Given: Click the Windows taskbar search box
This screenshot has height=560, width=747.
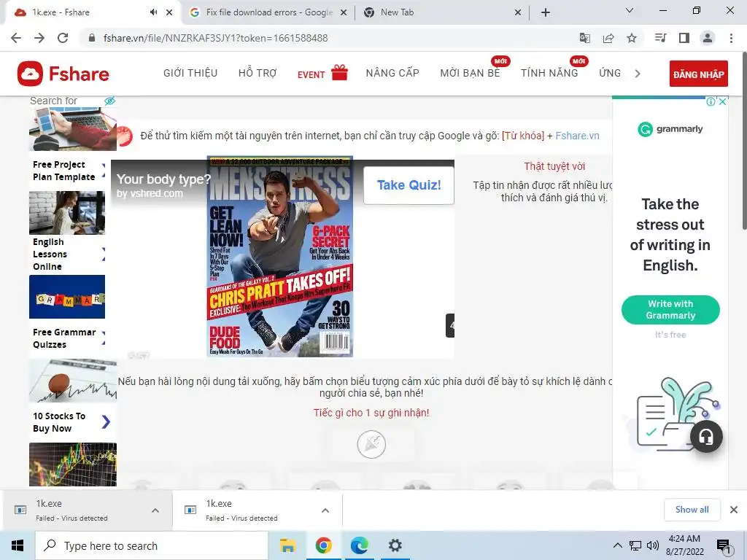Looking at the screenshot, I should coord(152,545).
